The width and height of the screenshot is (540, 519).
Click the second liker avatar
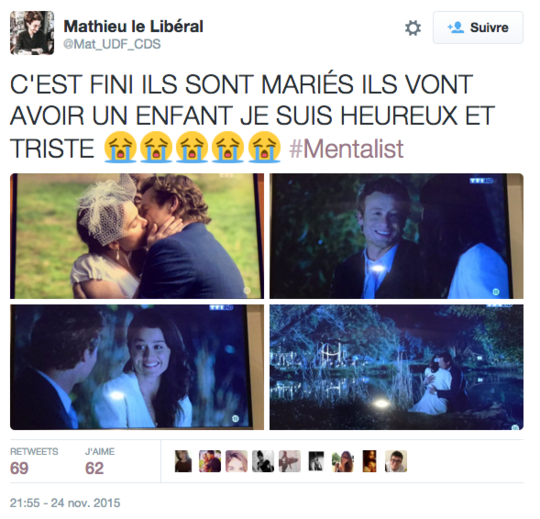tap(210, 461)
